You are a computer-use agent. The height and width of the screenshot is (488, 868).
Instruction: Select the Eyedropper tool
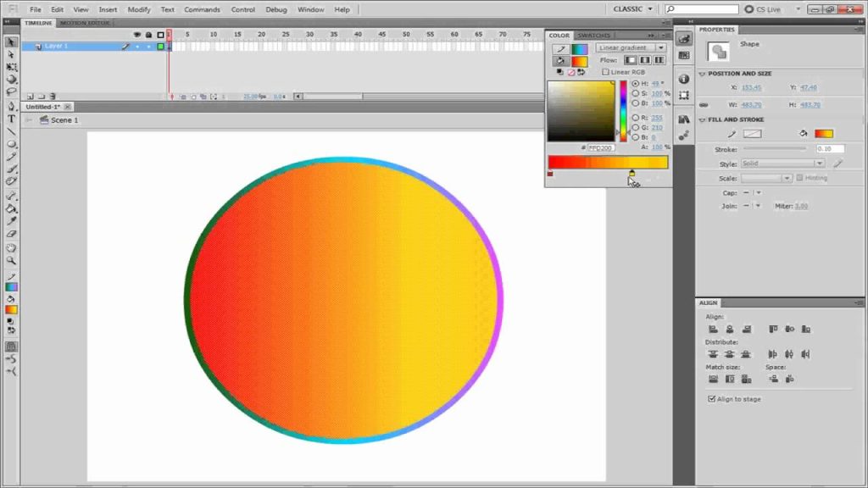[11, 221]
